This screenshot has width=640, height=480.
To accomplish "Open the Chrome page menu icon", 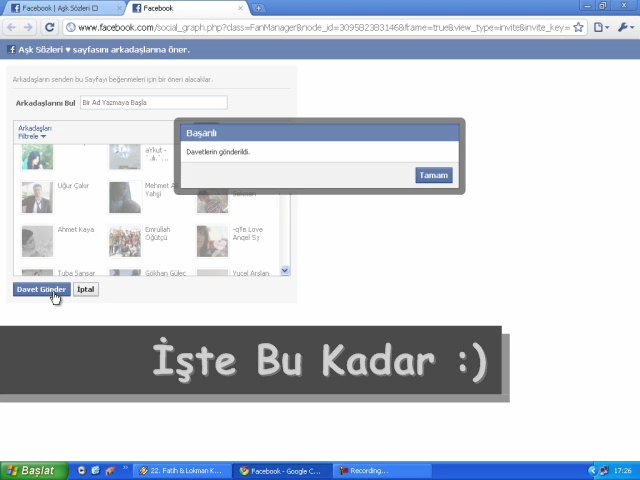I will click(601, 27).
